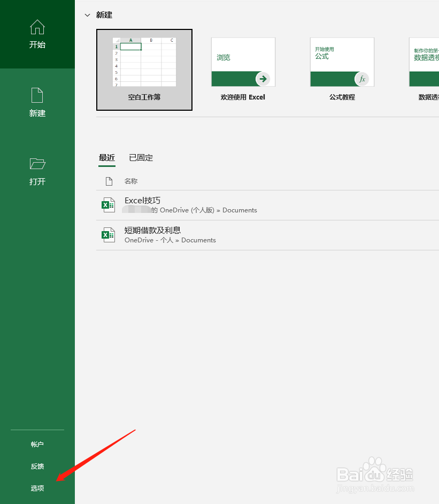Switch to the 最近 recent tab
This screenshot has height=504, width=439.
point(107,158)
